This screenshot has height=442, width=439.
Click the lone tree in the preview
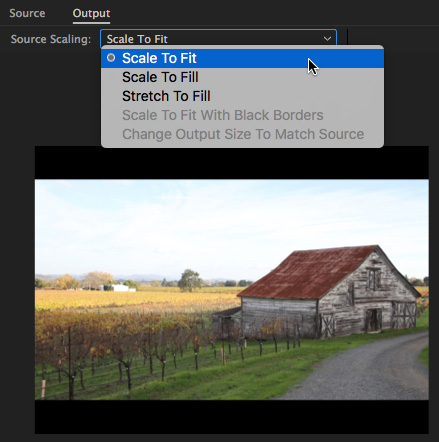point(189,281)
